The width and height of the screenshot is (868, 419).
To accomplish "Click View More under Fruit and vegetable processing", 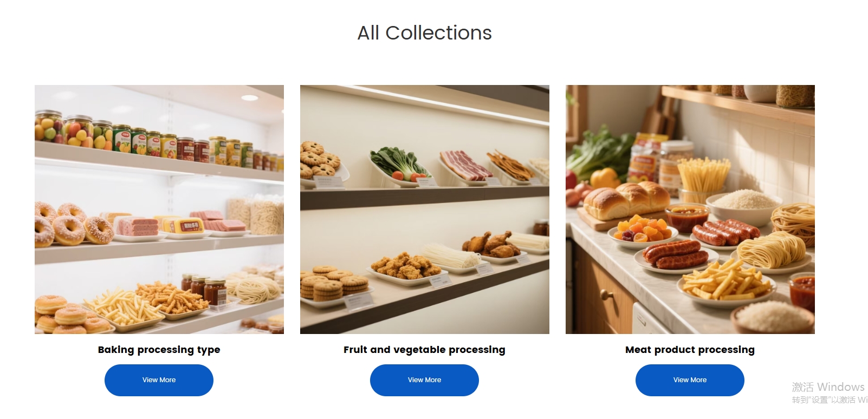I will [424, 380].
